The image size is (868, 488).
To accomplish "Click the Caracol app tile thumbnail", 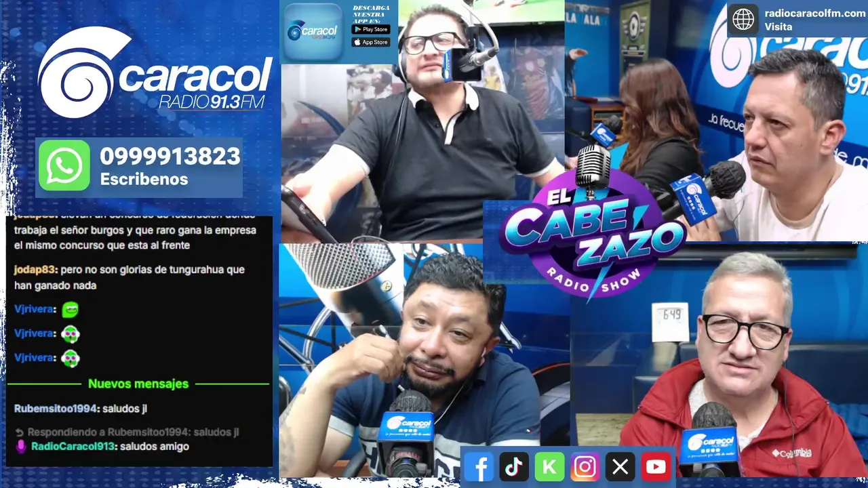I will (x=313, y=32).
